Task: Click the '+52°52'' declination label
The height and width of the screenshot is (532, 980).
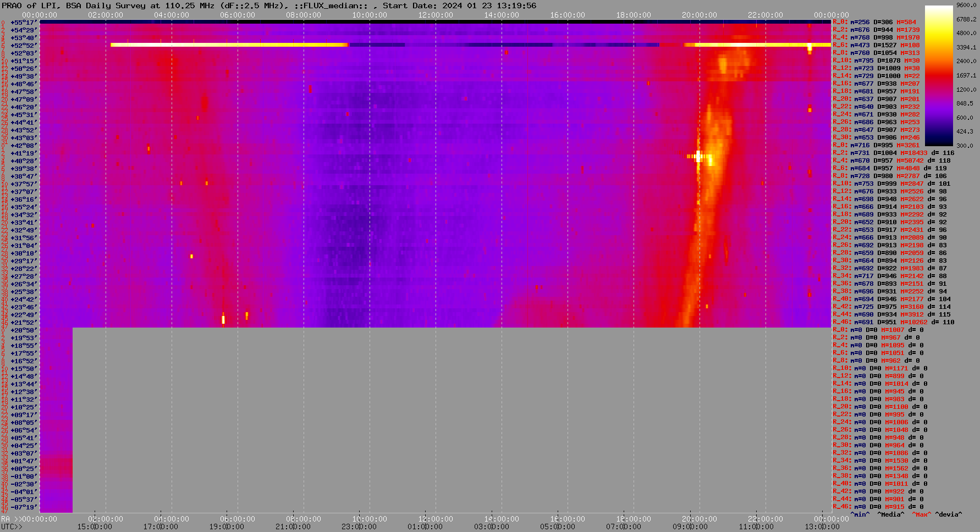Action: pyautogui.click(x=24, y=46)
